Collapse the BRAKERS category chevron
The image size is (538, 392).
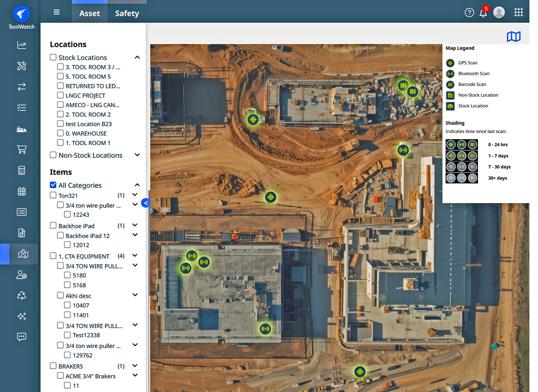click(x=135, y=366)
